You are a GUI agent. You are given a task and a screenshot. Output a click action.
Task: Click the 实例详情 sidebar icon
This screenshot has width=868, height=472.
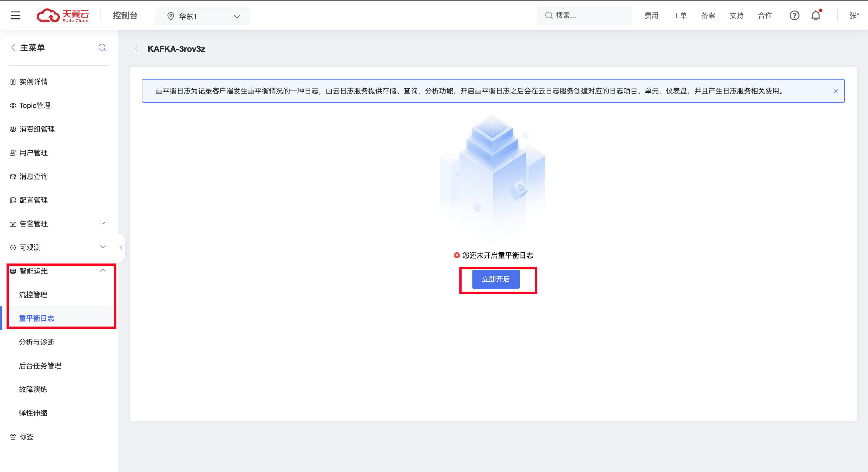tap(13, 82)
